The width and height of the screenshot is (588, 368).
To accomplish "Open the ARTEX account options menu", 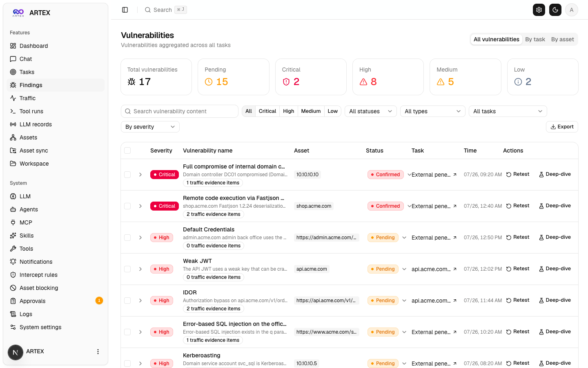I will 98,352.
